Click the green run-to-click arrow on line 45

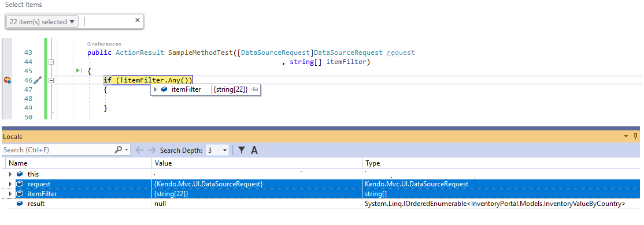tap(79, 71)
